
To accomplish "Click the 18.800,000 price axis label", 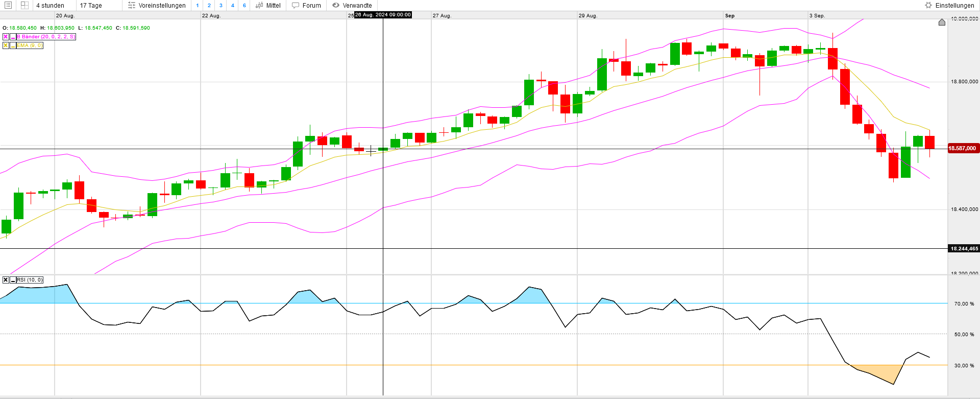I will pos(964,82).
